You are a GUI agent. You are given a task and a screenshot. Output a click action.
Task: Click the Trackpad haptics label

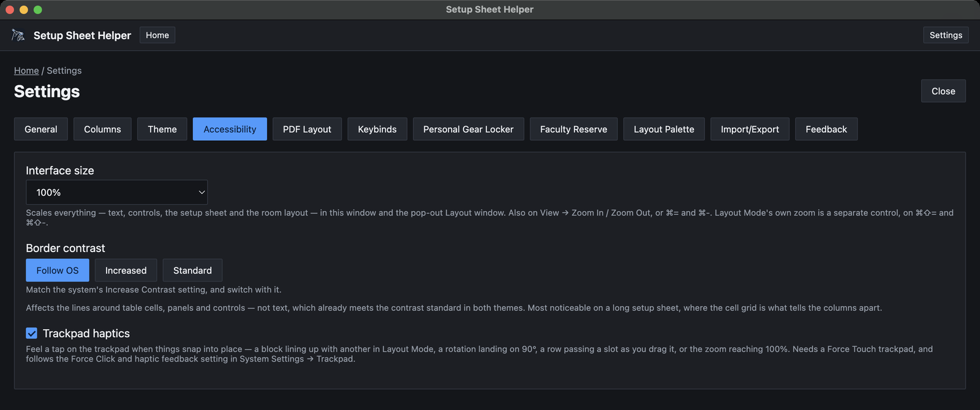pyautogui.click(x=86, y=334)
